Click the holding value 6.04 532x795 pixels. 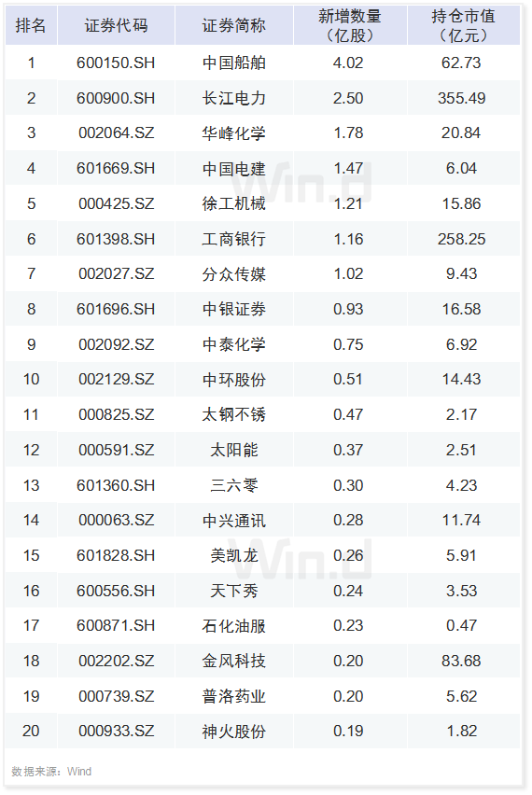pyautogui.click(x=461, y=168)
